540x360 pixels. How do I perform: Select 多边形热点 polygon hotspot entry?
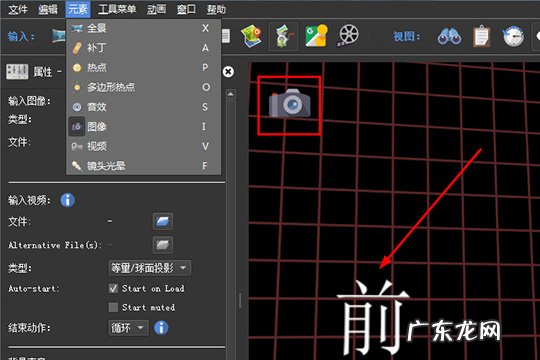tap(143, 87)
